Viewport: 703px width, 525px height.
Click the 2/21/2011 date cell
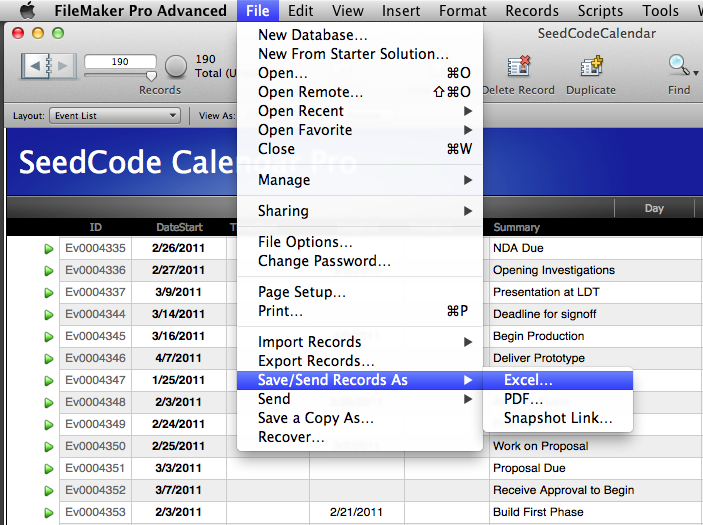point(356,512)
